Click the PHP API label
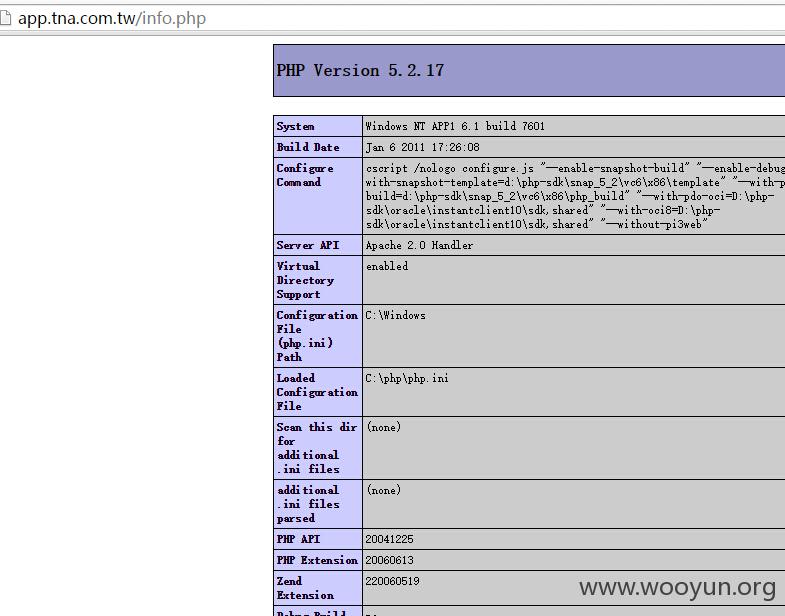 pyautogui.click(x=298, y=539)
